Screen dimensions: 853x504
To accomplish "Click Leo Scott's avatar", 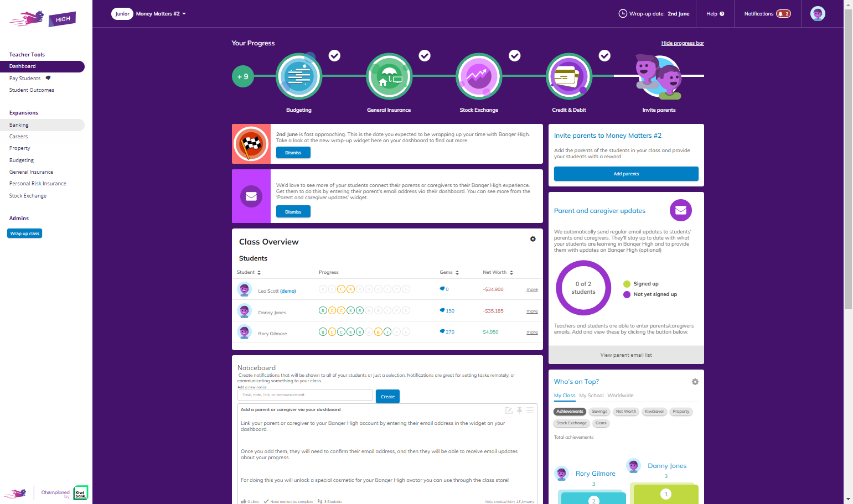I will click(244, 289).
